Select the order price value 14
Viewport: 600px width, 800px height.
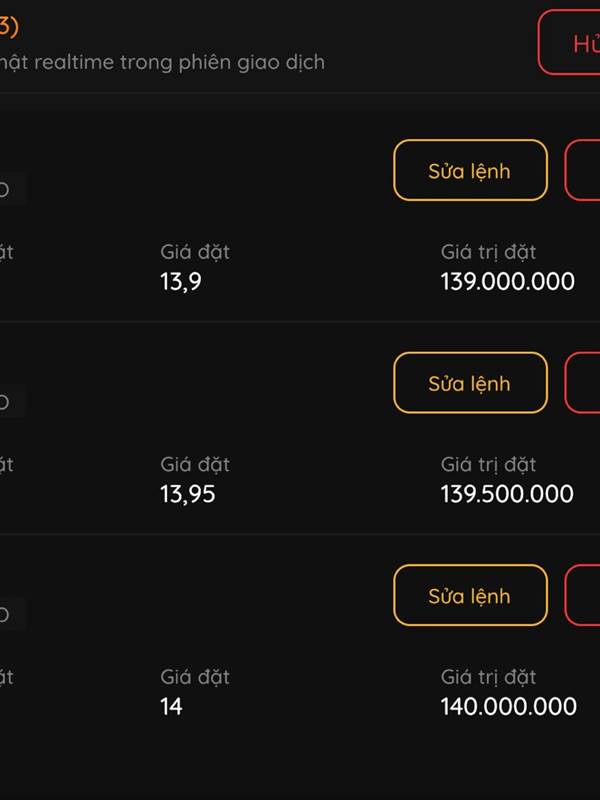pos(171,707)
